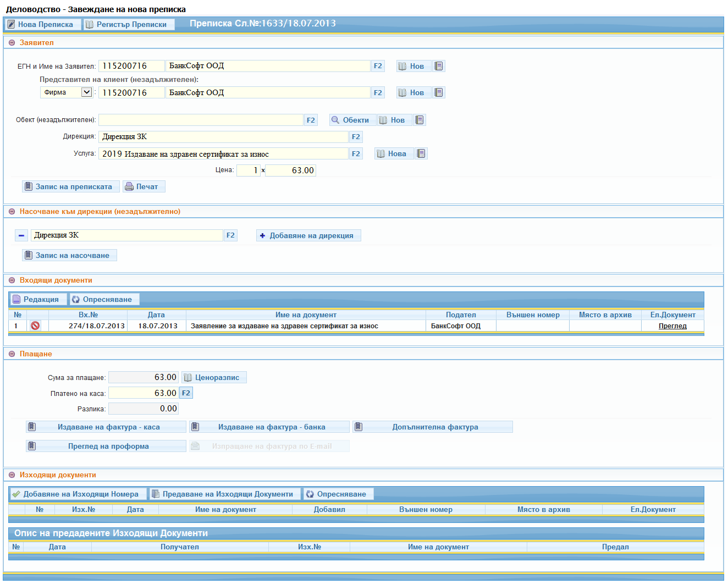Open notebook icon beside Услуга Нова

click(x=421, y=154)
